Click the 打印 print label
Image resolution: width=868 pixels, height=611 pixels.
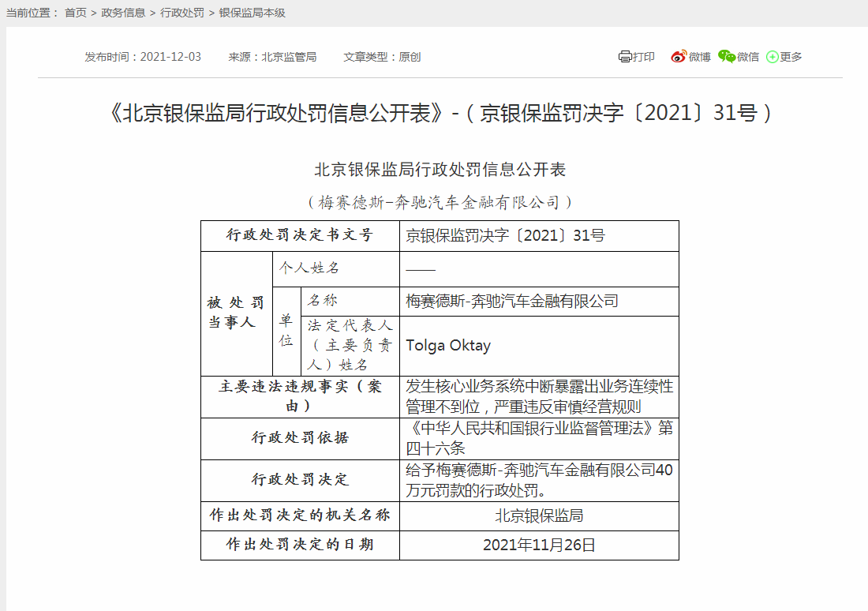click(643, 57)
